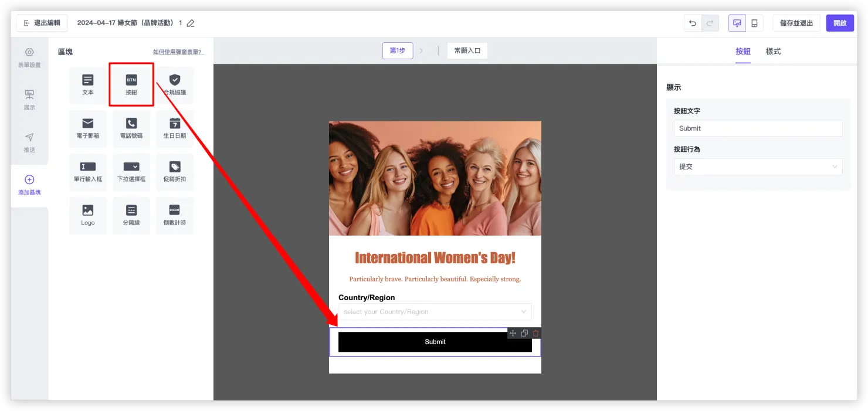Add a 文本 text block
Screen dimensions: 868x411
click(88, 85)
